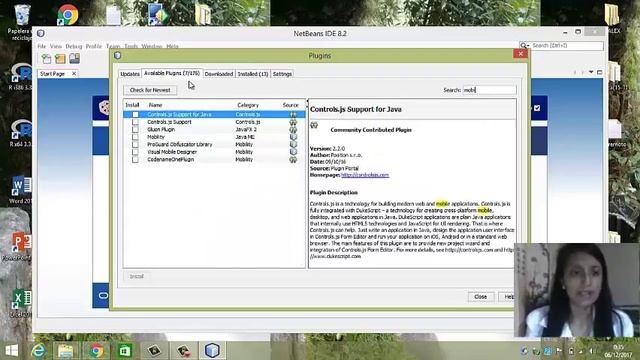Viewport: 640px width, 360px height.
Task: Click the ALEX folder on the desktop
Action: point(612,18)
